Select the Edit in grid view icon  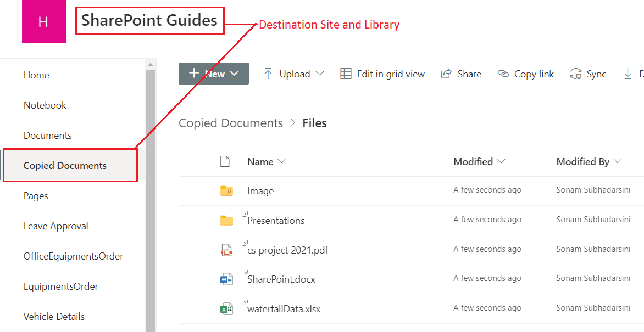pyautogui.click(x=346, y=73)
